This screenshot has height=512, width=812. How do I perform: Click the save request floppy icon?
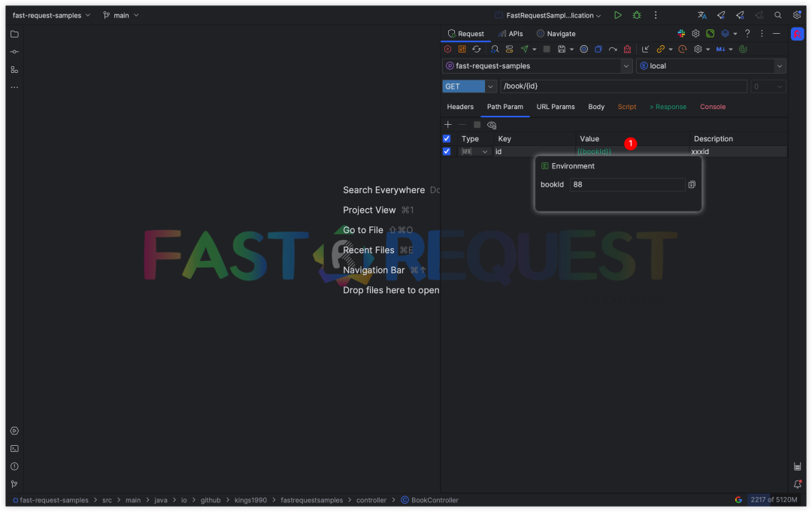(562, 49)
